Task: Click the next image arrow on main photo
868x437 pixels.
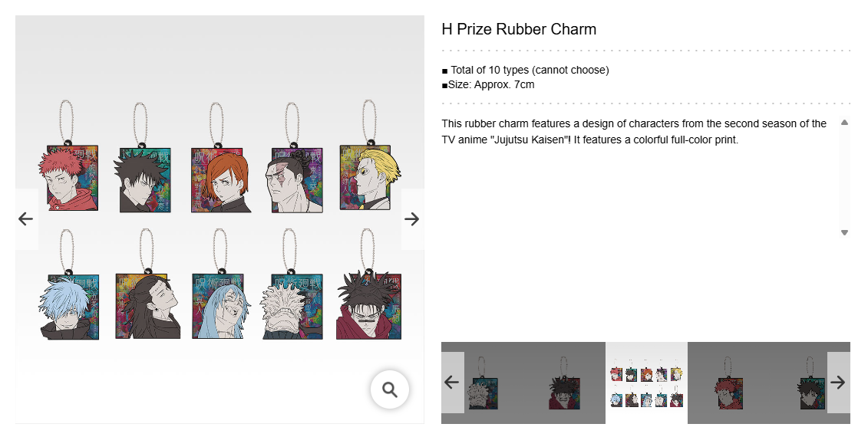Action: (412, 219)
